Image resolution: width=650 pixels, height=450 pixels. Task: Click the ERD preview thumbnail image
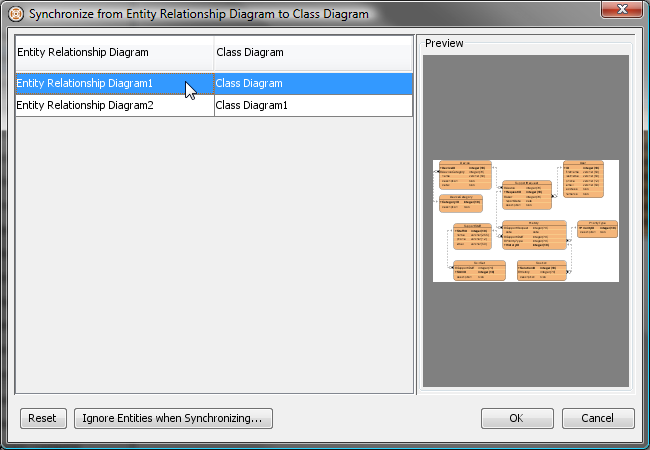pos(526,221)
